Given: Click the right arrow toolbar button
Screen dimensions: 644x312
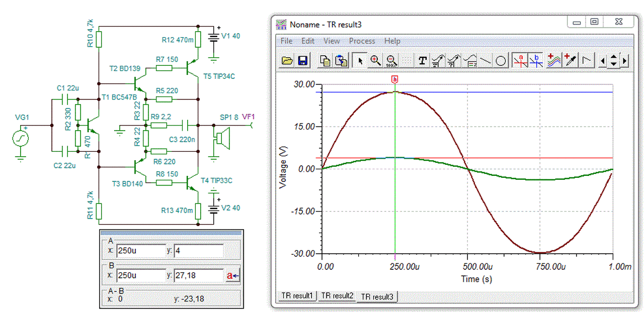Looking at the screenshot, I should [625, 61].
